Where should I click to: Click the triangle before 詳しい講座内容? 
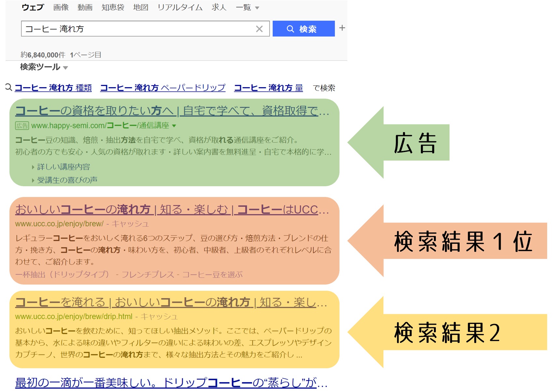pos(33,167)
